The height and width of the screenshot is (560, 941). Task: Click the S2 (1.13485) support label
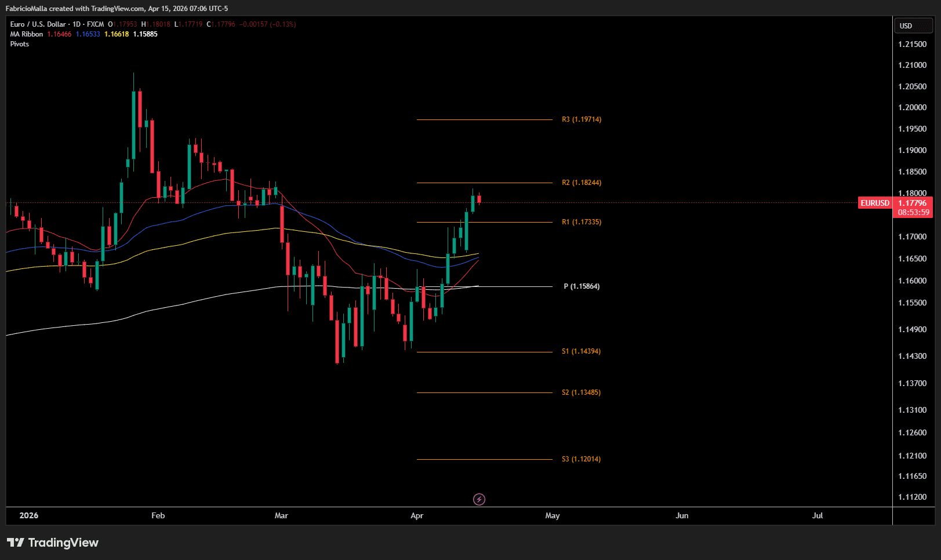(x=581, y=392)
